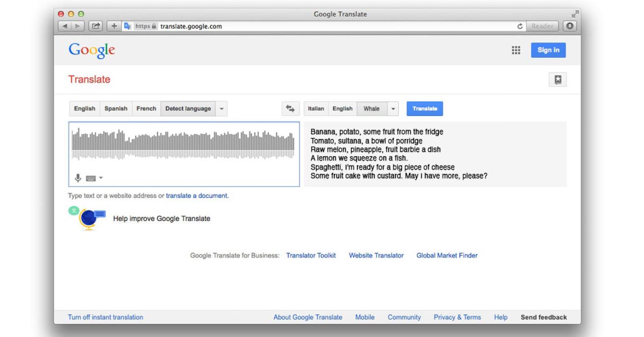The height and width of the screenshot is (337, 644).
Task: Click the Sign in button
Action: coord(548,50)
